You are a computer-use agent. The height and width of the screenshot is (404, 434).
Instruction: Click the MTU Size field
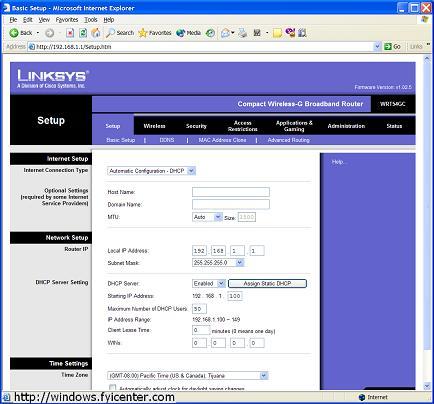(247, 217)
